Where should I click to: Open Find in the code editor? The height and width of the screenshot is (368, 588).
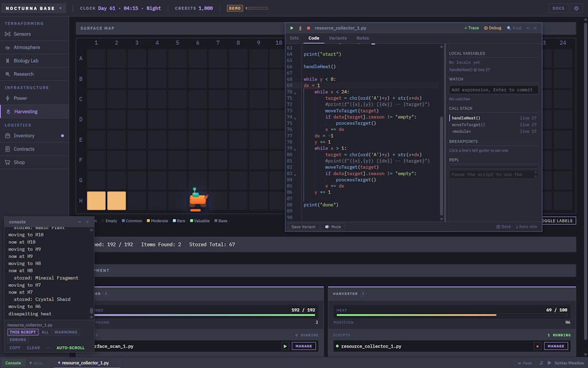coord(514,28)
